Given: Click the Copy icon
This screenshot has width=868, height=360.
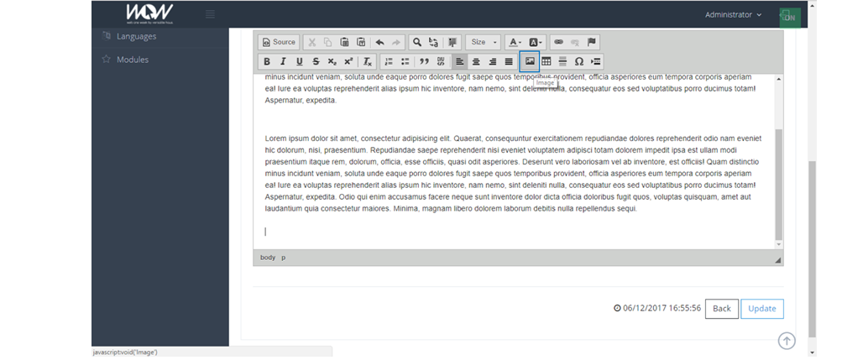Looking at the screenshot, I should 327,42.
